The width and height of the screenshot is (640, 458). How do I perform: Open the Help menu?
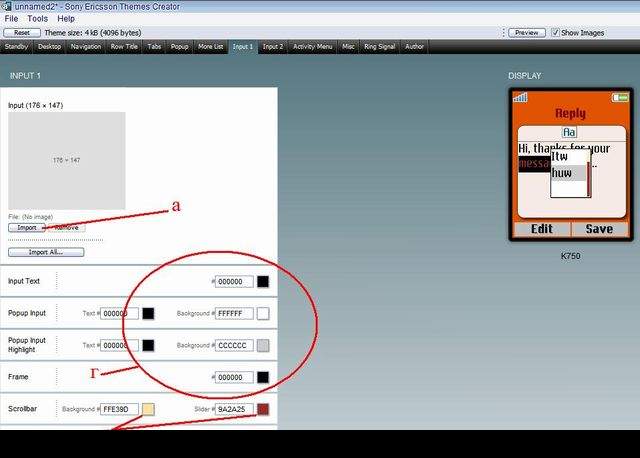click(x=66, y=18)
